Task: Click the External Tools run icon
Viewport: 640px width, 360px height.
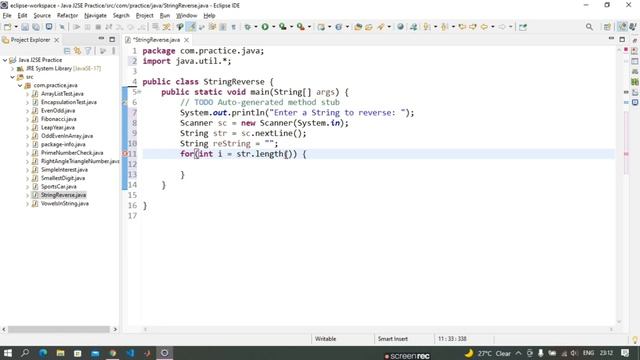Action: tap(300, 27)
